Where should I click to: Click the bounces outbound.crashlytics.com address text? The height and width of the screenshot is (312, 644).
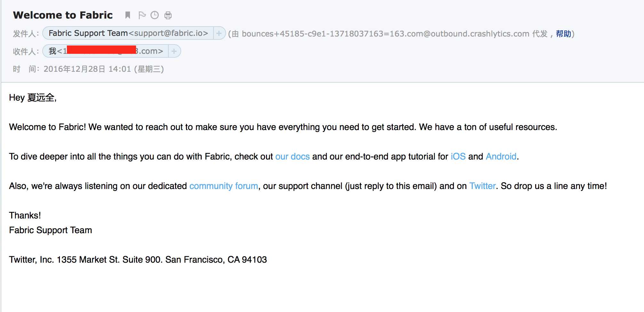coord(385,34)
